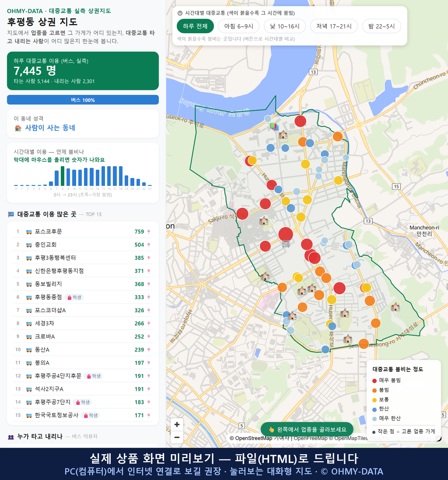Click the pin icon beside 동보빌리지's 368
448x480 pixels.
(x=149, y=285)
